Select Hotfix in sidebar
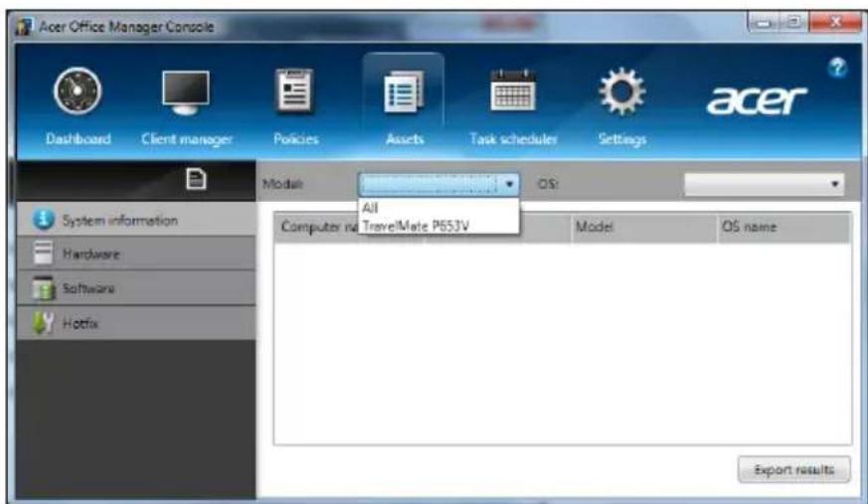 tap(137, 323)
